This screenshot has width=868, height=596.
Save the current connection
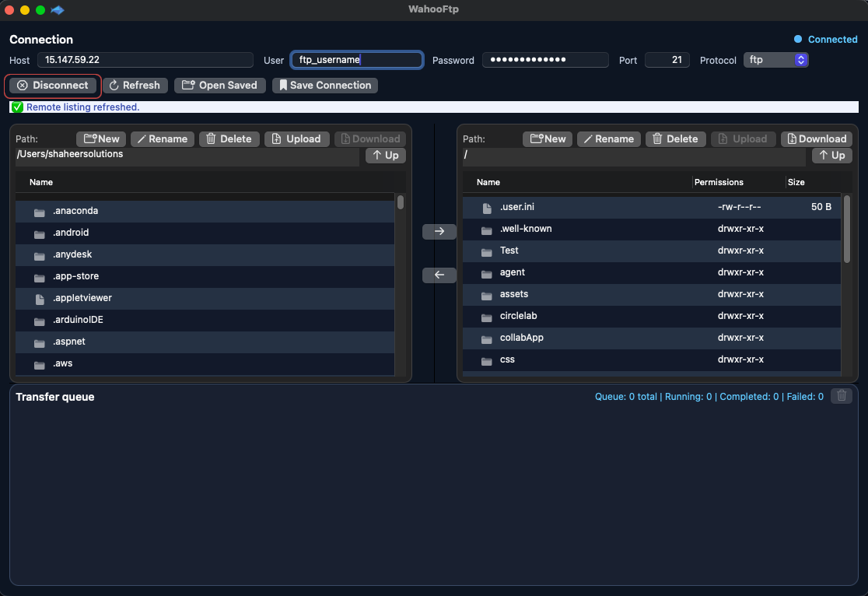tap(325, 86)
